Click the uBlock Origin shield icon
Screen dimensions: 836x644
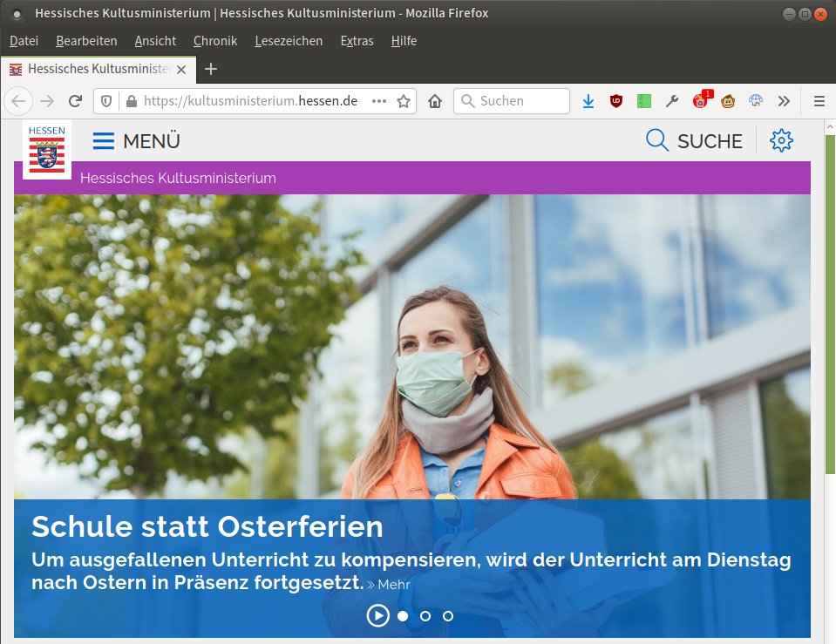(616, 101)
